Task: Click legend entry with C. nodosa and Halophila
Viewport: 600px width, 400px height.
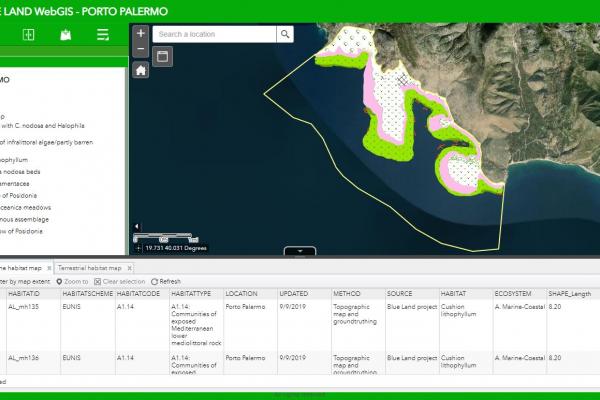Action: tap(42, 126)
